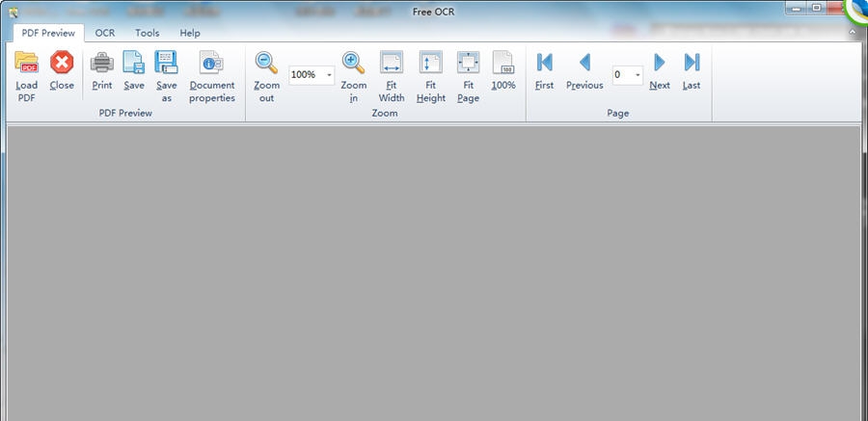Open the OCR ribbon tab
The width and height of the screenshot is (868, 421).
104,33
